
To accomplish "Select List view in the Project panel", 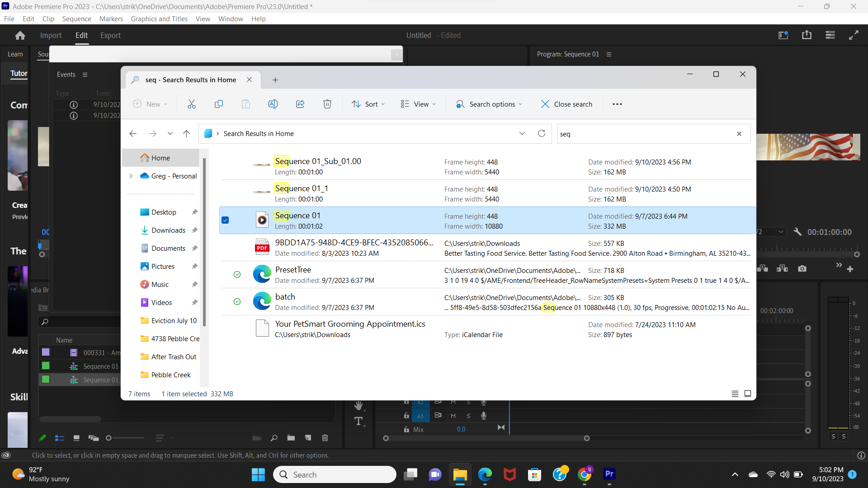I will pos(59,438).
